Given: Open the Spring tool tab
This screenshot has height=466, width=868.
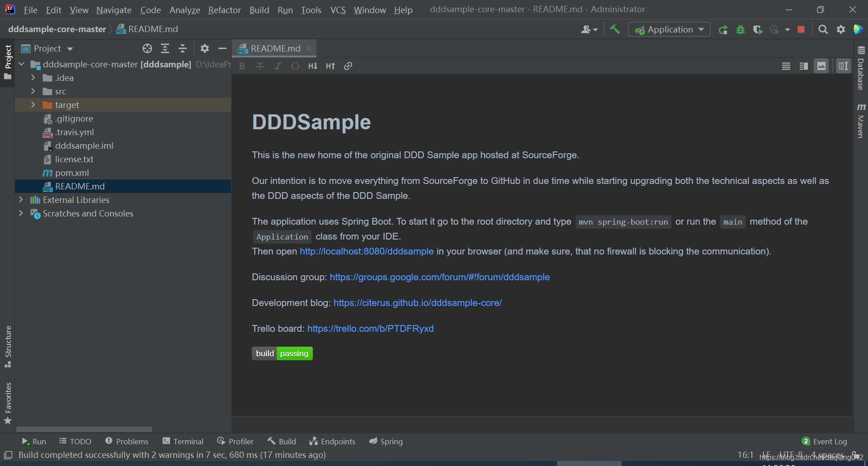Looking at the screenshot, I should click(x=386, y=441).
